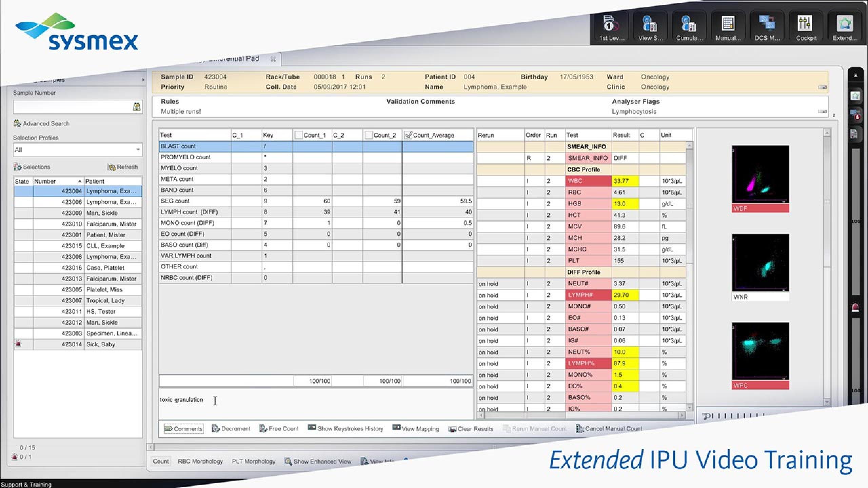
Task: Click the Extended toolbar icon
Action: click(845, 27)
